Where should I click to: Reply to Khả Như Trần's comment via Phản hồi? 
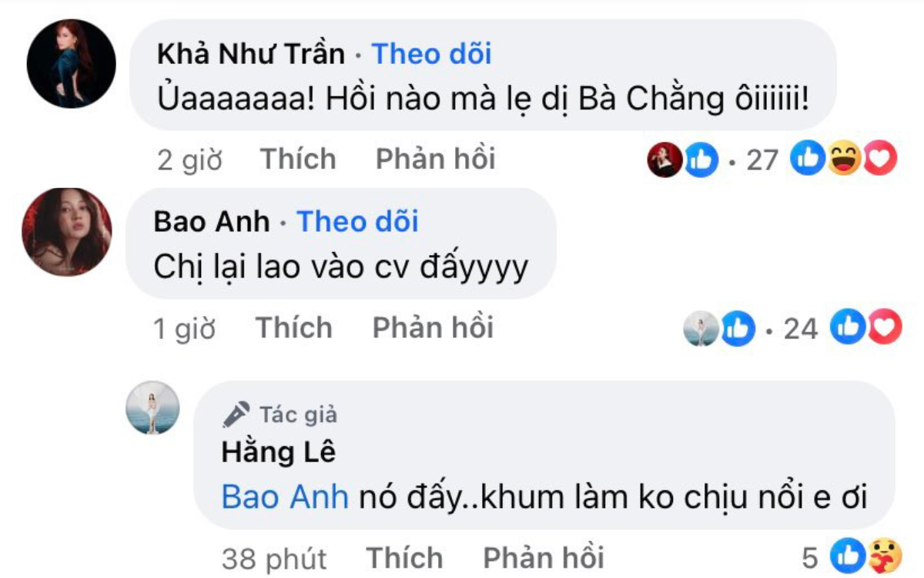tap(435, 159)
